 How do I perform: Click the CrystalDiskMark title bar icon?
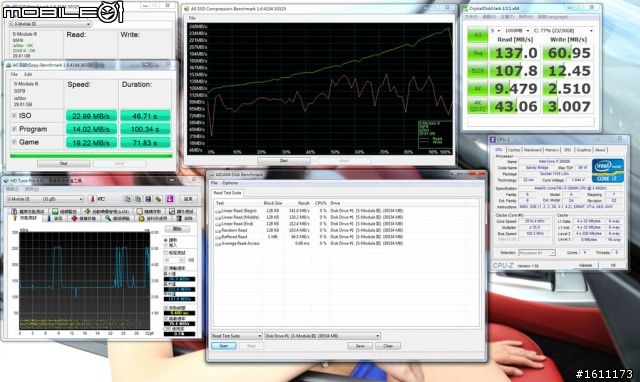tap(465, 8)
